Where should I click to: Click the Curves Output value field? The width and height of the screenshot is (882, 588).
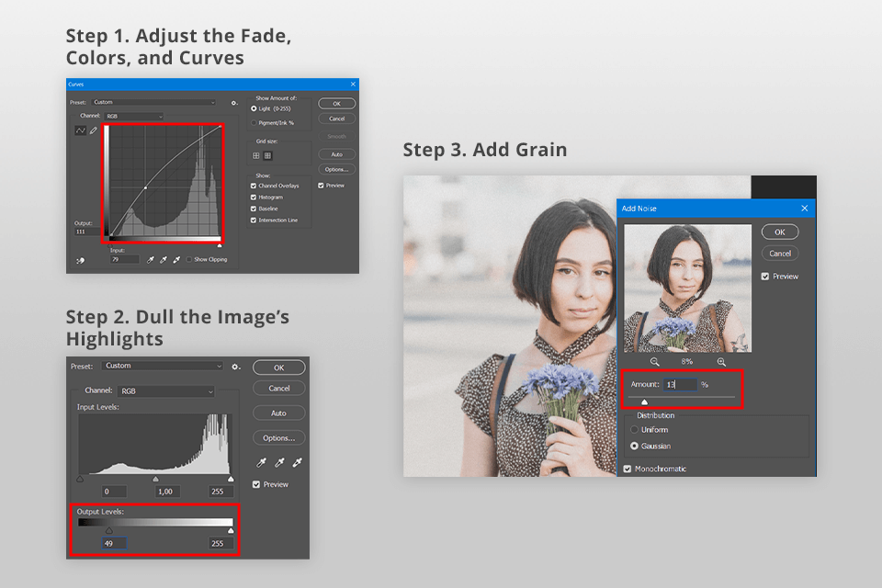[x=87, y=232]
